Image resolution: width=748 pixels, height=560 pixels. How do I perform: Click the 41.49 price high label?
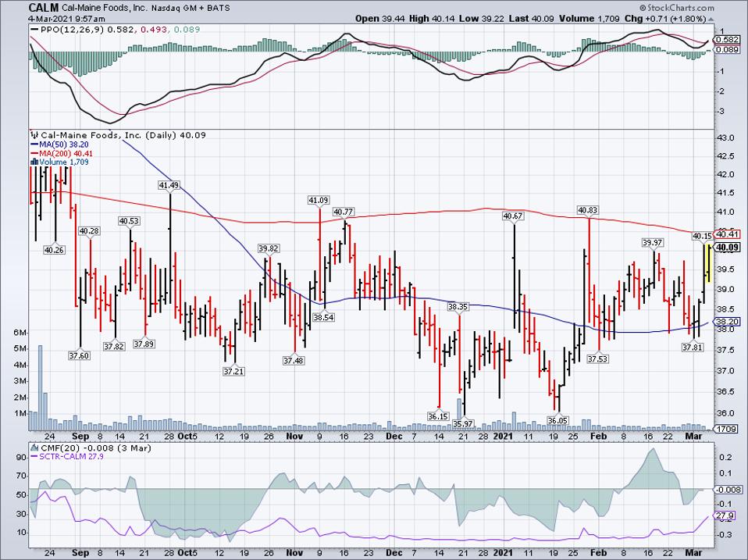(x=169, y=185)
